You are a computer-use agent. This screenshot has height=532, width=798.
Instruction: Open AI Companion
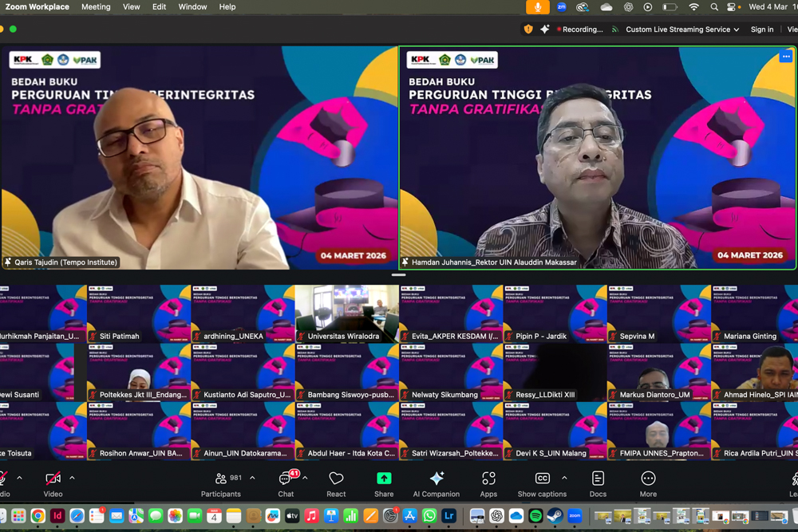click(x=436, y=483)
